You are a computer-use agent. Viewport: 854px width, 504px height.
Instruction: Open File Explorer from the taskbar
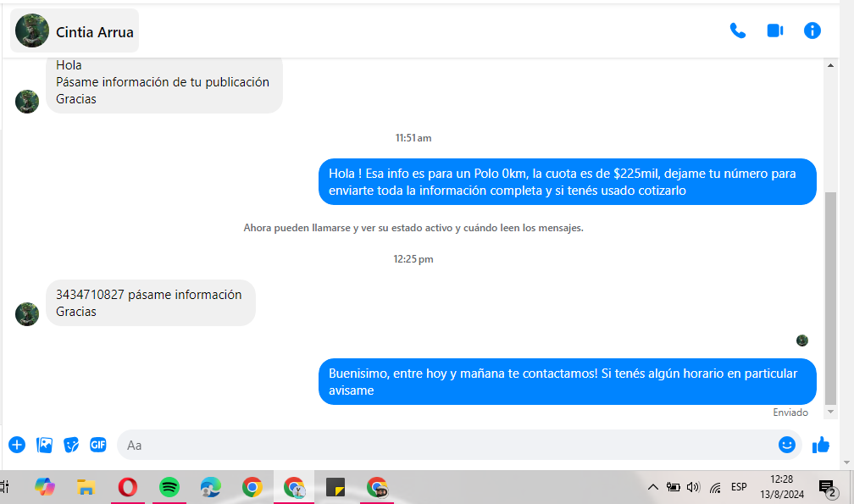click(x=86, y=486)
